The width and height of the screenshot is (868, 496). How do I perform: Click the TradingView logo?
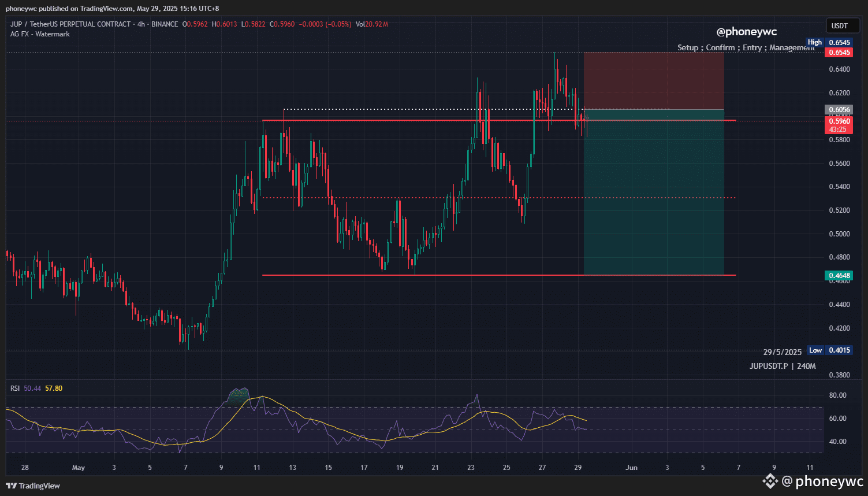pyautogui.click(x=33, y=486)
